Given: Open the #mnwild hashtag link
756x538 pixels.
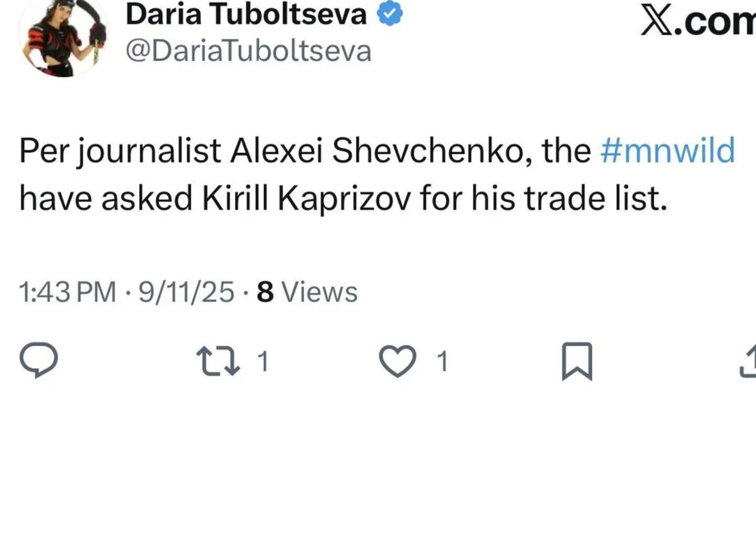Looking at the screenshot, I should point(667,151).
